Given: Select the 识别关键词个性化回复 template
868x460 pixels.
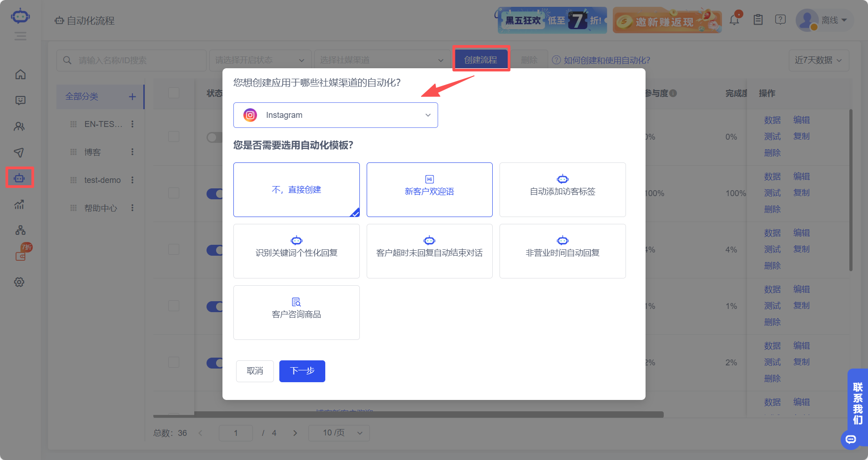Looking at the screenshot, I should (x=297, y=251).
